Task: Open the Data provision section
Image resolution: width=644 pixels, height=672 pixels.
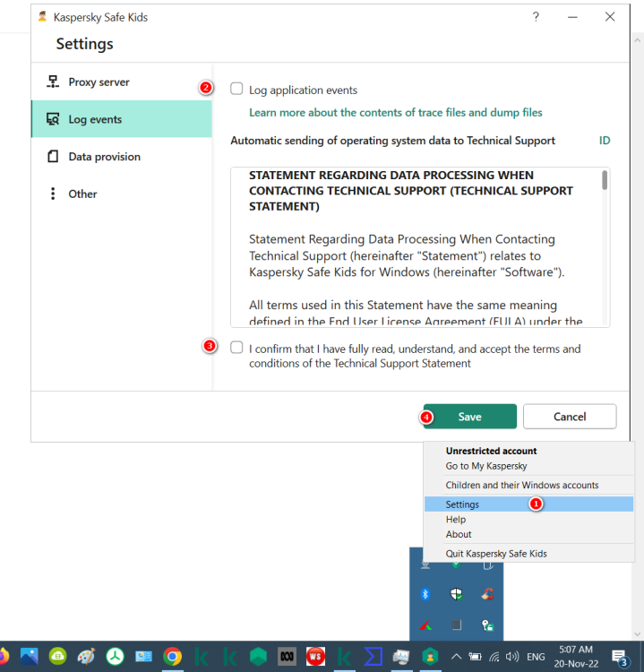Action: [122, 157]
